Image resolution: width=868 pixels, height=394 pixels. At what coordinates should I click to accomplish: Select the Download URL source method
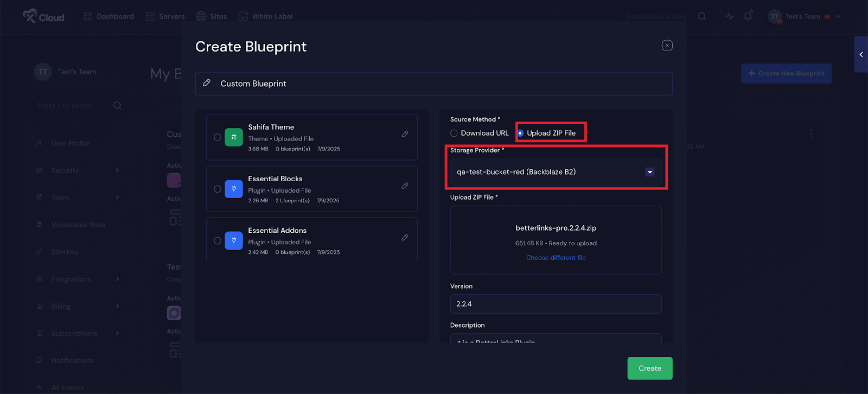[454, 133]
